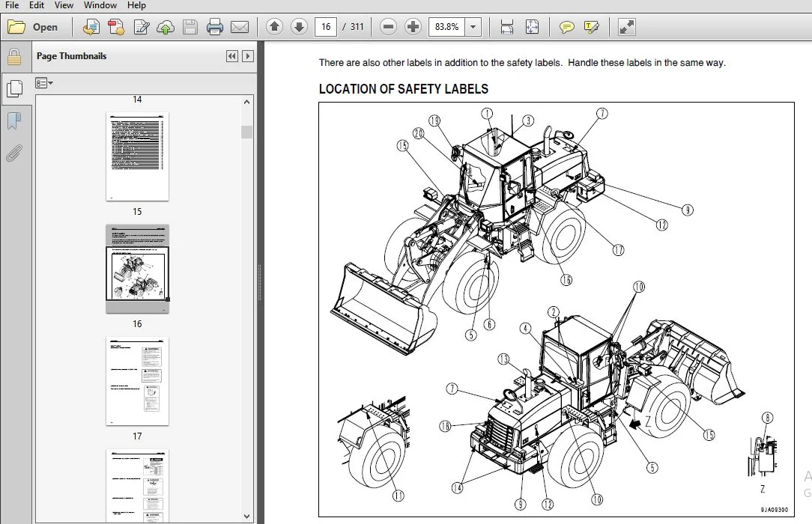The height and width of the screenshot is (524, 812).
Task: Collapse the panel with double-left arrows
Action: pos(232,56)
